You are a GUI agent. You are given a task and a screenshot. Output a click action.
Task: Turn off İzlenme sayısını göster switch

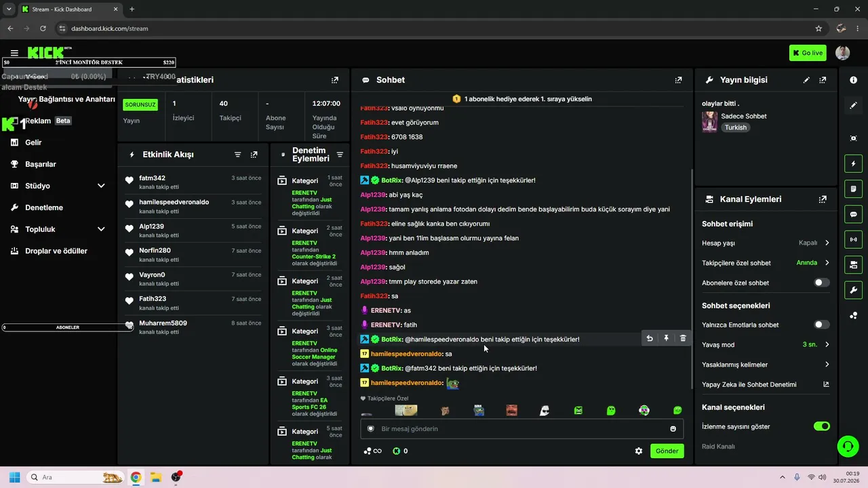coord(821,426)
